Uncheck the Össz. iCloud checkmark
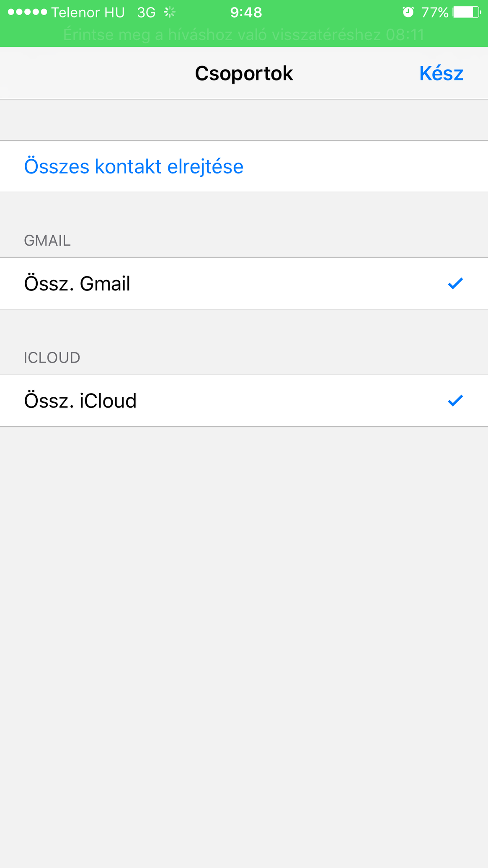 coord(455,401)
